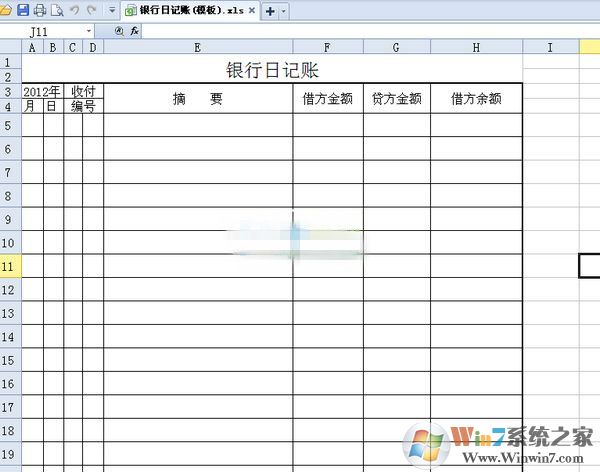This screenshot has height=472, width=600.
Task: Select column A header
Action: (x=33, y=47)
